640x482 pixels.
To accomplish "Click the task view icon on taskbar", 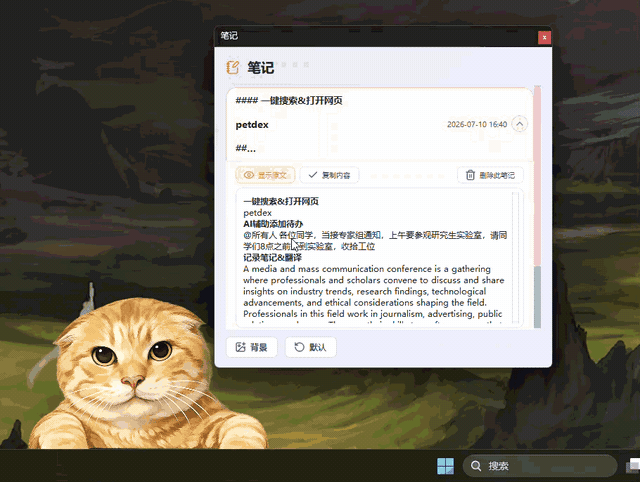I will (633, 466).
